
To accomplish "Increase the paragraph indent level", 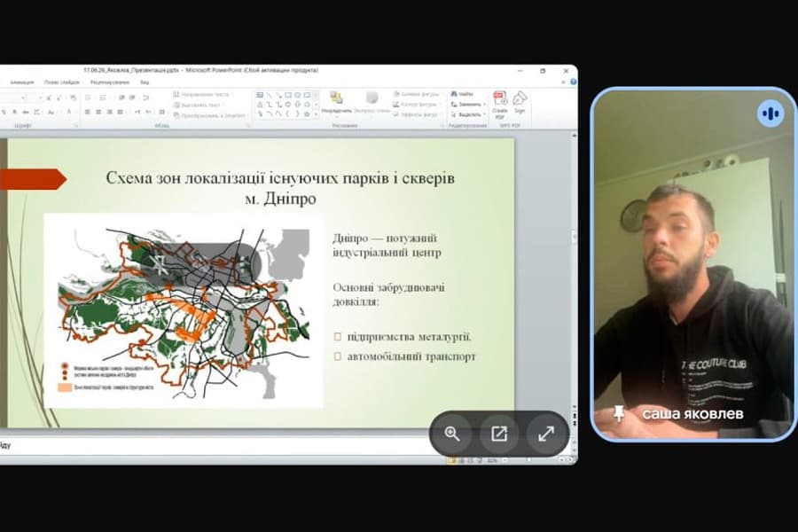I will pyautogui.click(x=132, y=98).
